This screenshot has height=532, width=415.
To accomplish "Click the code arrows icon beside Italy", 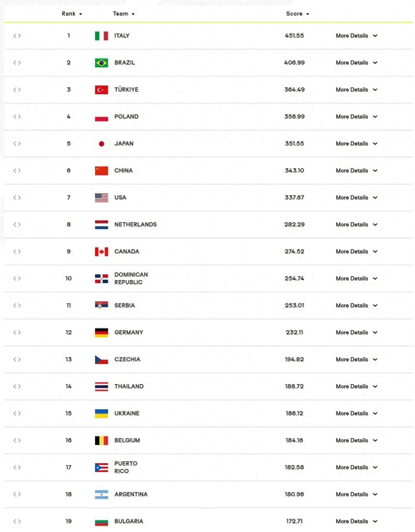I will click(17, 36).
